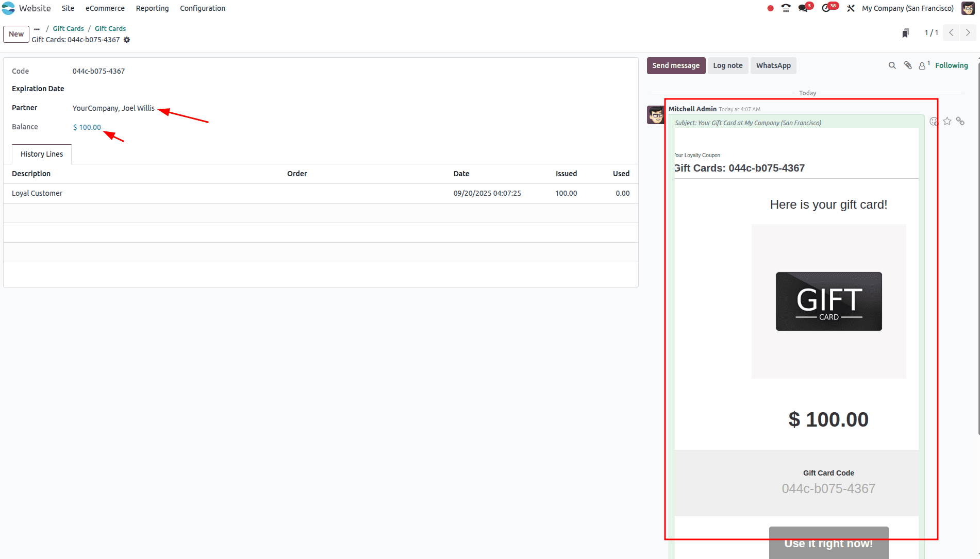980x559 pixels.
Task: Go to the next record arrow
Action: (968, 33)
